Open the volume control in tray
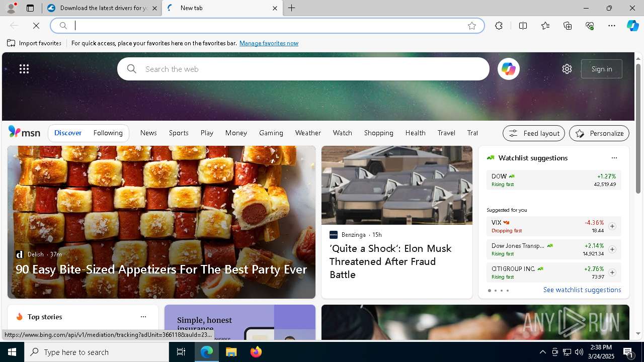This screenshot has height=362, width=644. pyautogui.click(x=579, y=352)
